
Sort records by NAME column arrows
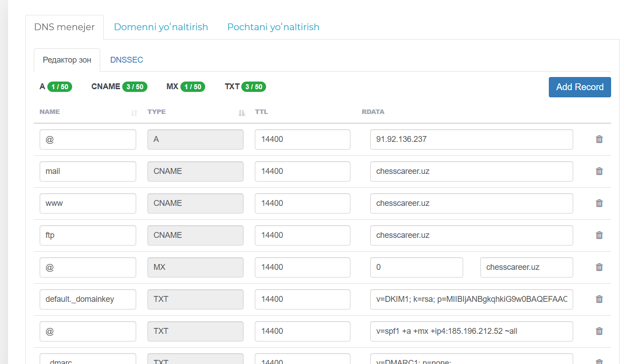(133, 113)
